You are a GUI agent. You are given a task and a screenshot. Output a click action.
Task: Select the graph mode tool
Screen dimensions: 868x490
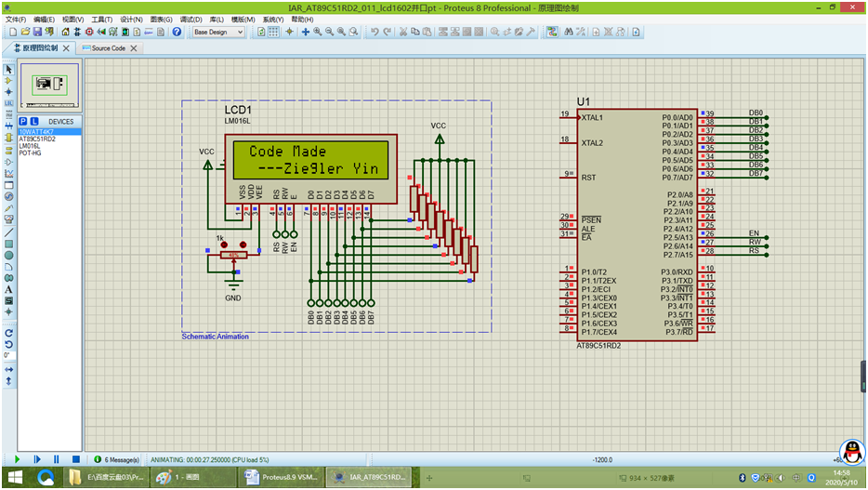(x=9, y=173)
